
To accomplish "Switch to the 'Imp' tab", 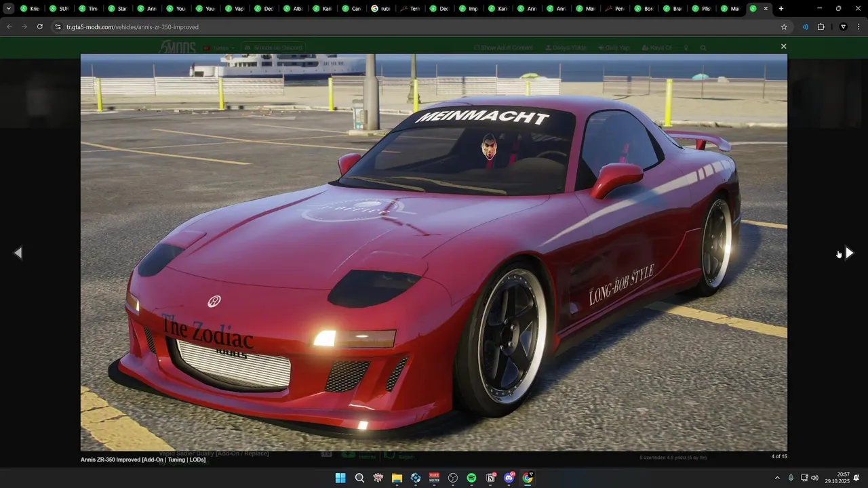I will pos(468,9).
